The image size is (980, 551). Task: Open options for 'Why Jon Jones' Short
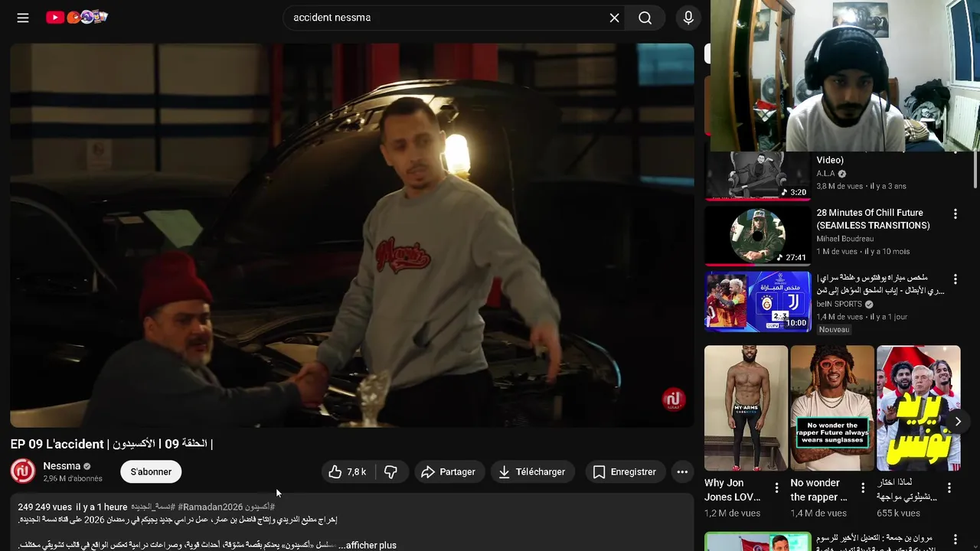(776, 487)
